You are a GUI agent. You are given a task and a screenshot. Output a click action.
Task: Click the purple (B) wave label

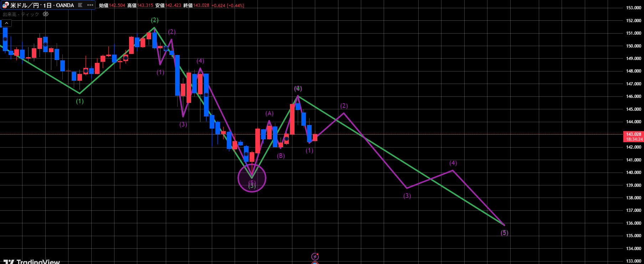[x=281, y=156]
